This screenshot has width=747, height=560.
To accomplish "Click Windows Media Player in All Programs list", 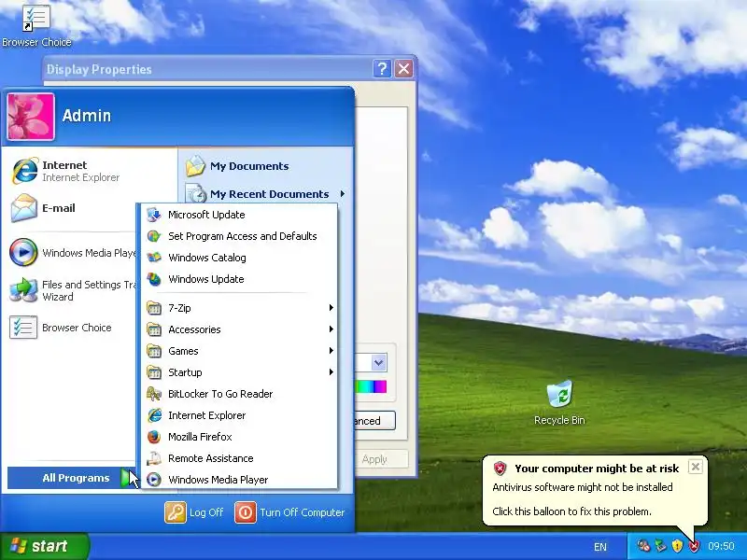I will point(240,480).
